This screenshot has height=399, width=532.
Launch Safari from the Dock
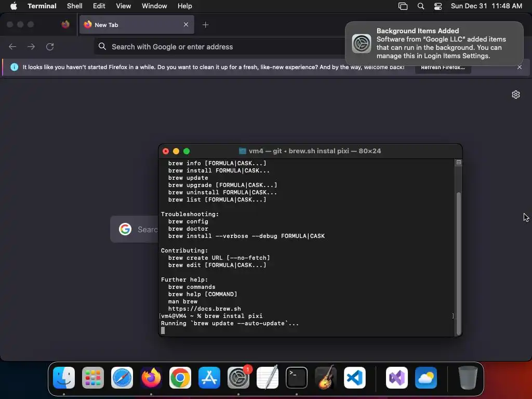coord(122,377)
